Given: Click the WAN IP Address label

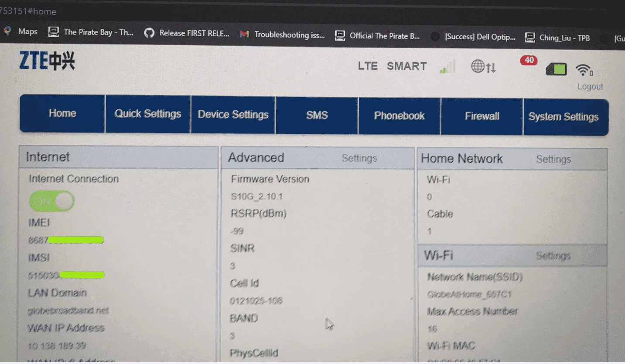Looking at the screenshot, I should coord(66,328).
